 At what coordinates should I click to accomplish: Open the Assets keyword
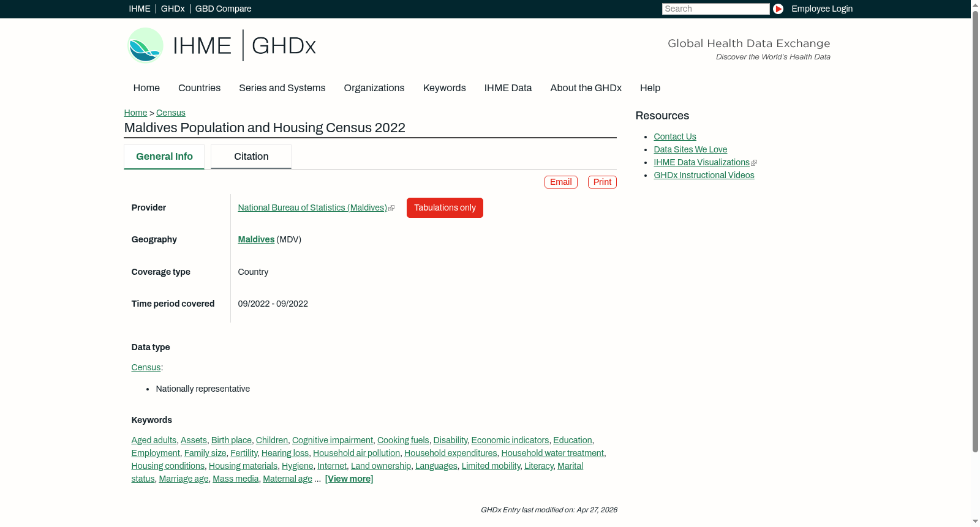pyautogui.click(x=194, y=441)
